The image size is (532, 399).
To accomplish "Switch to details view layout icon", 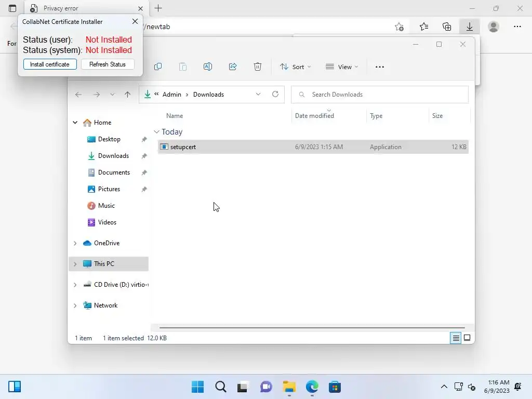I will pos(456,338).
